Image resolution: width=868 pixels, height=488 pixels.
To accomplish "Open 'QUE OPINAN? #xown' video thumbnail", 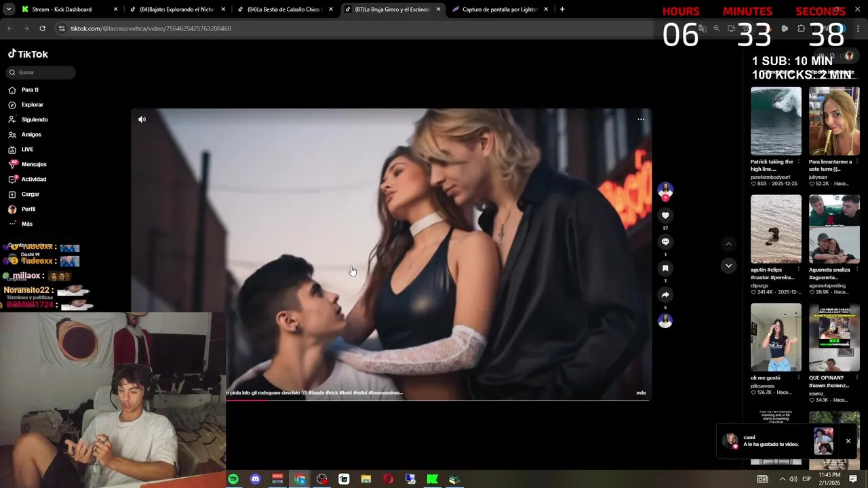I will click(x=834, y=337).
